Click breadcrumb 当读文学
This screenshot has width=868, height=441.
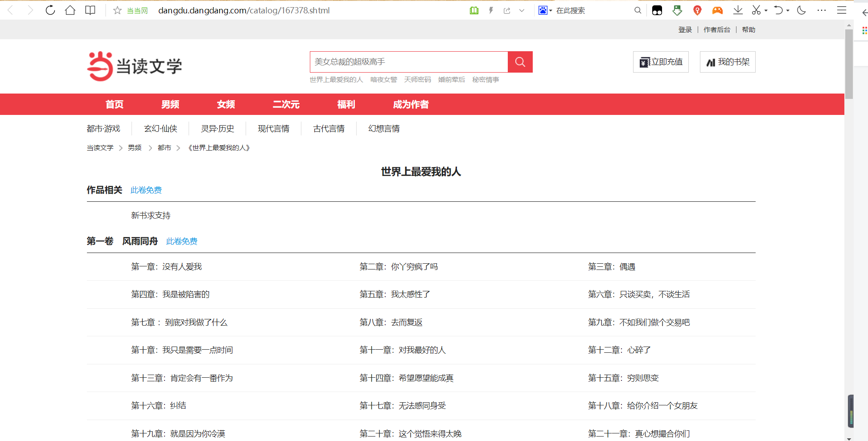point(100,147)
